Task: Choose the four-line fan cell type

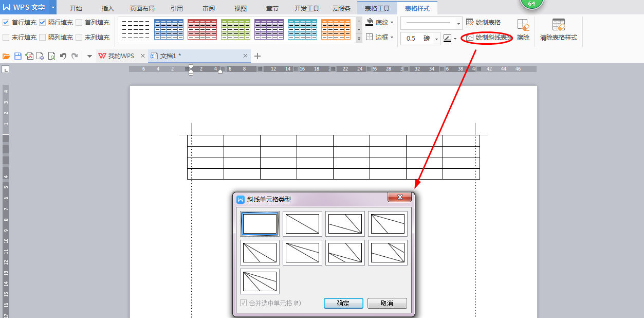Action: pos(260,281)
